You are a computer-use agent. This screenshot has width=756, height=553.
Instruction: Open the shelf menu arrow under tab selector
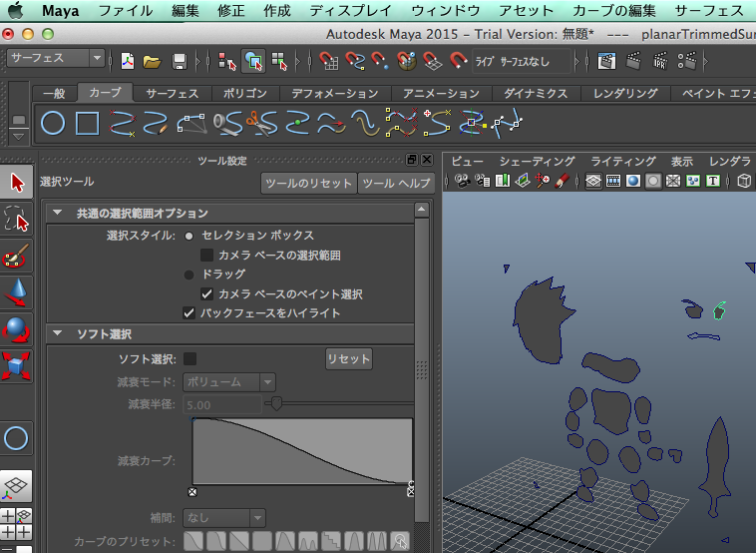coord(18,137)
